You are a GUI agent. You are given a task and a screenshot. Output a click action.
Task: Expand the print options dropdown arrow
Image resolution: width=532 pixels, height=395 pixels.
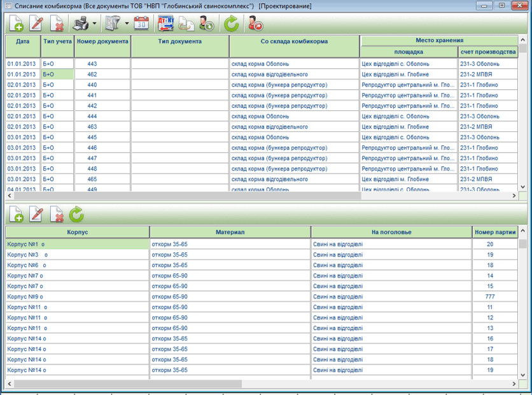(95, 24)
